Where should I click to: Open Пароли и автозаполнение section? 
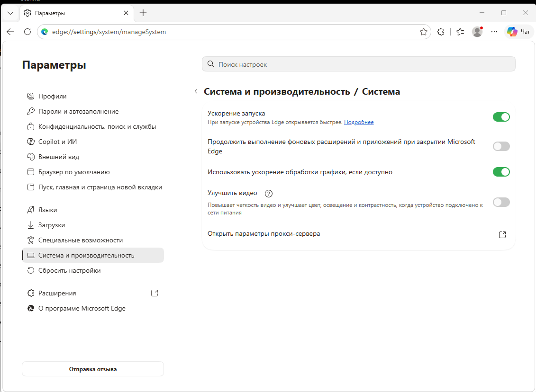click(93, 111)
